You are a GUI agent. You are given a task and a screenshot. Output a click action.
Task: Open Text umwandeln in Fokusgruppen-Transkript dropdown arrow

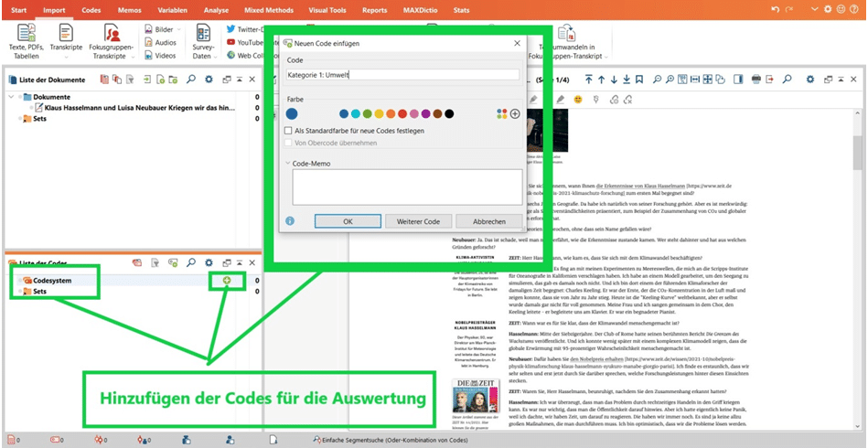pos(606,57)
